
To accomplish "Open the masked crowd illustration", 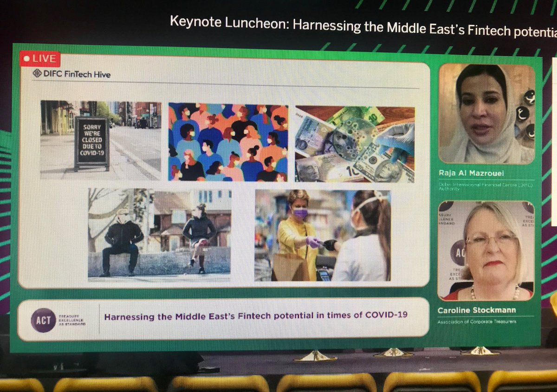I will pos(228,142).
